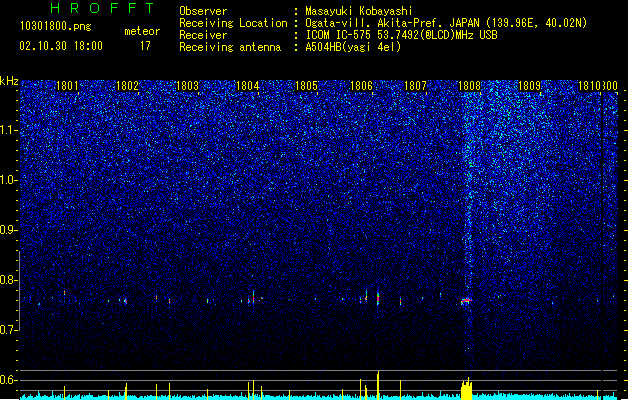Click the strong red meteor echo at 1808

point(467,301)
